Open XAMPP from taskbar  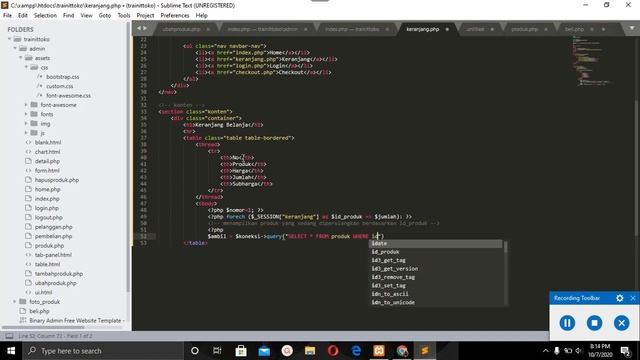coord(379,351)
